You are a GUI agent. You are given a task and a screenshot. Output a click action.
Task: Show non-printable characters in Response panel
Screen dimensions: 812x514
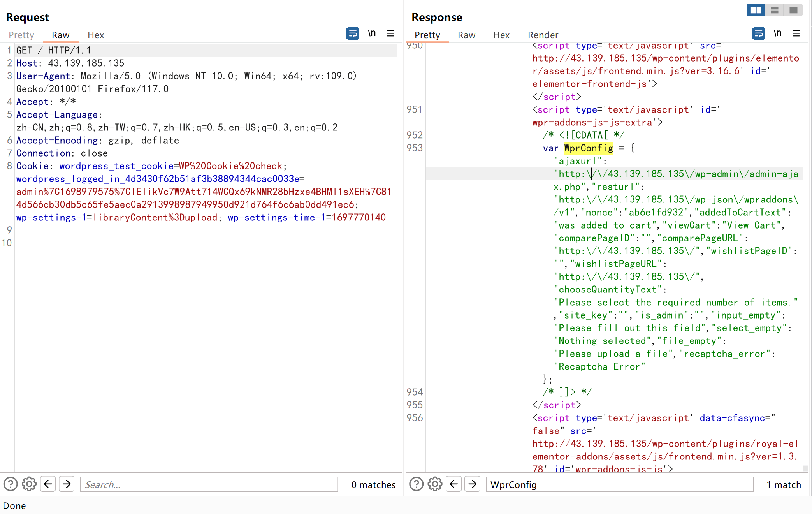tap(777, 33)
